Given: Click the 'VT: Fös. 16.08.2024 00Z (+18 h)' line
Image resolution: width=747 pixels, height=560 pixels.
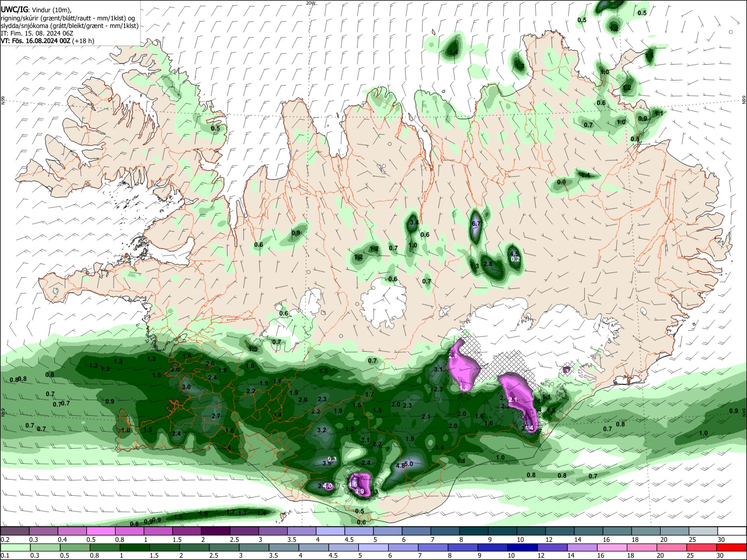Looking at the screenshot, I should [x=48, y=41].
